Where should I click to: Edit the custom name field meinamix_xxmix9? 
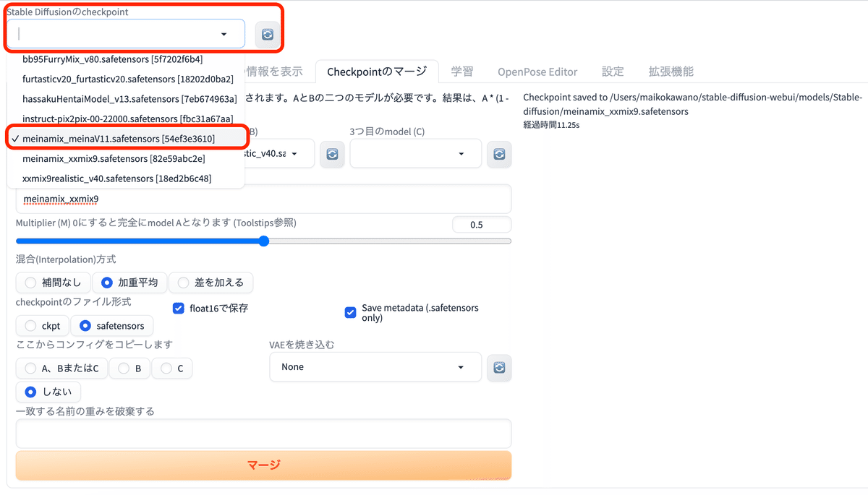click(x=263, y=199)
